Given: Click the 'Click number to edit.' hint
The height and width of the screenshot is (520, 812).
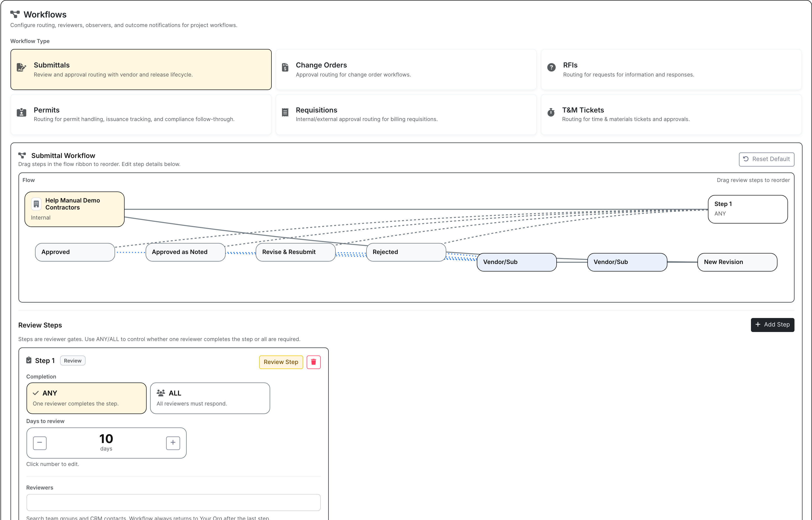Looking at the screenshot, I should [53, 464].
